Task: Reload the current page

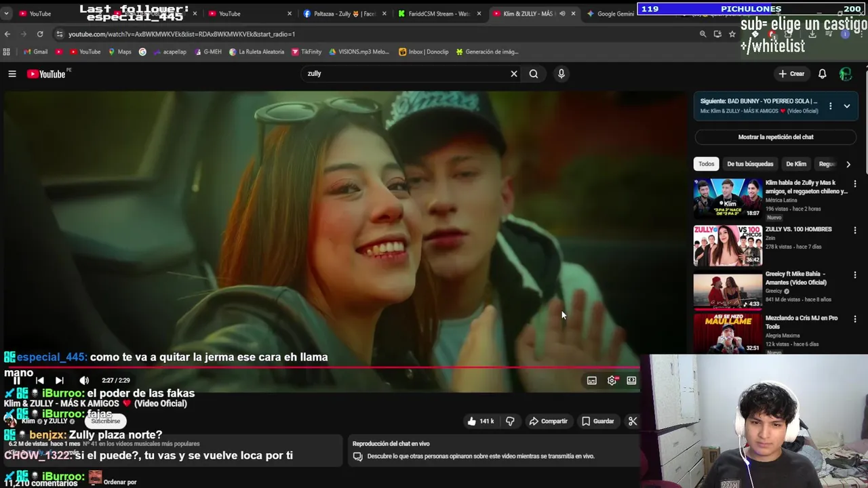Action: pos(40,34)
